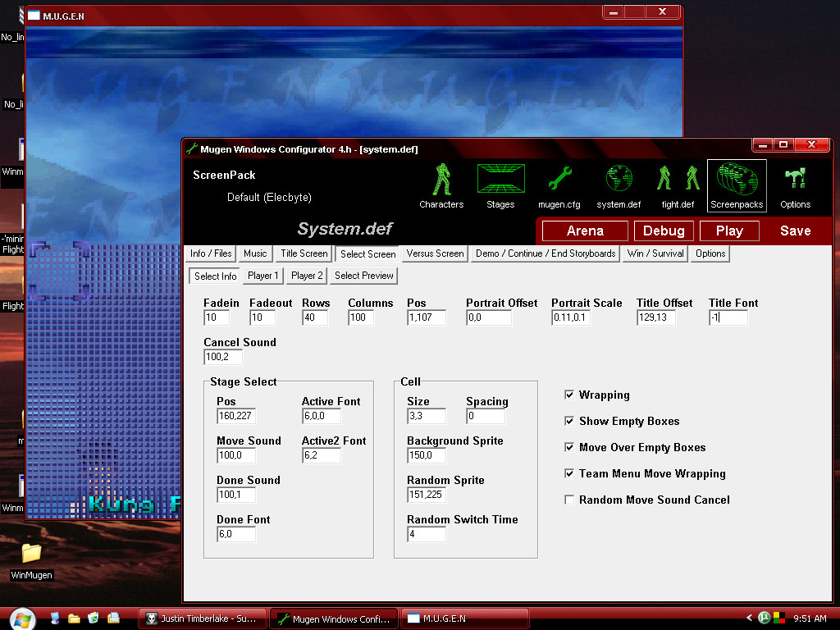Click Title Offset field
The image size is (840, 630).
[x=656, y=317]
